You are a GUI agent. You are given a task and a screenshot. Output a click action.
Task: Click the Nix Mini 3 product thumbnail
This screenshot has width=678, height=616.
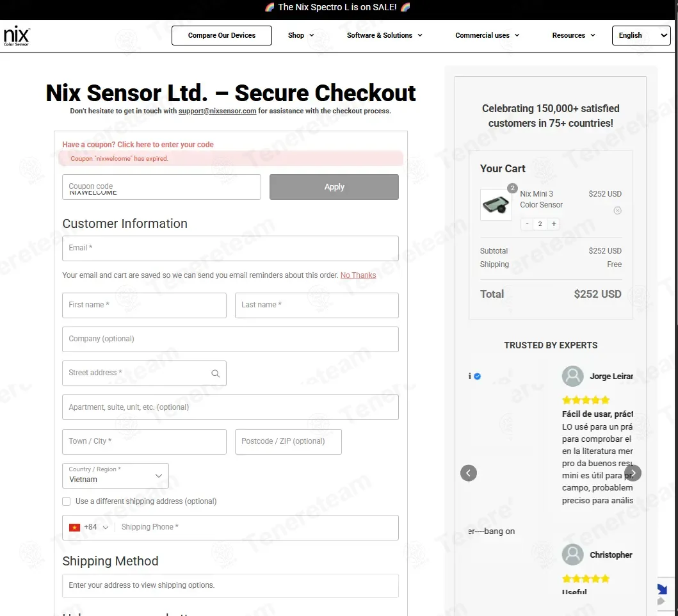click(x=496, y=205)
